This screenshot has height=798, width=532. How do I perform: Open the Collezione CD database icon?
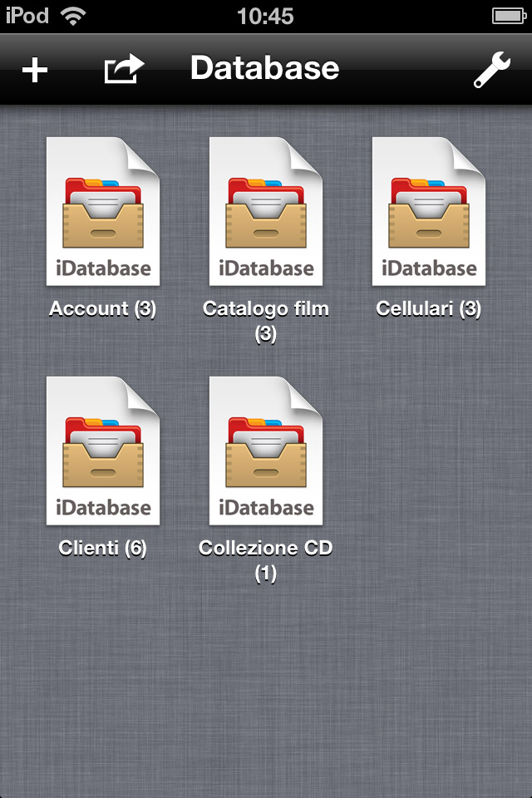266,451
